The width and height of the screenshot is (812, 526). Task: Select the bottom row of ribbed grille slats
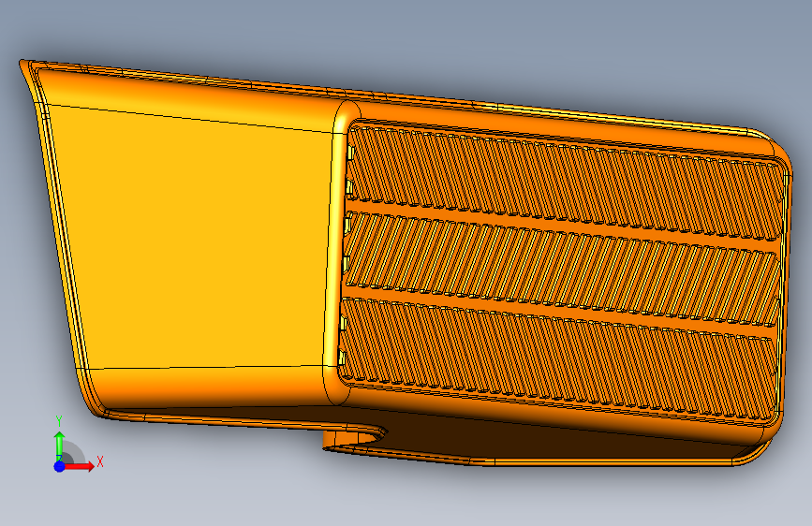(556, 358)
